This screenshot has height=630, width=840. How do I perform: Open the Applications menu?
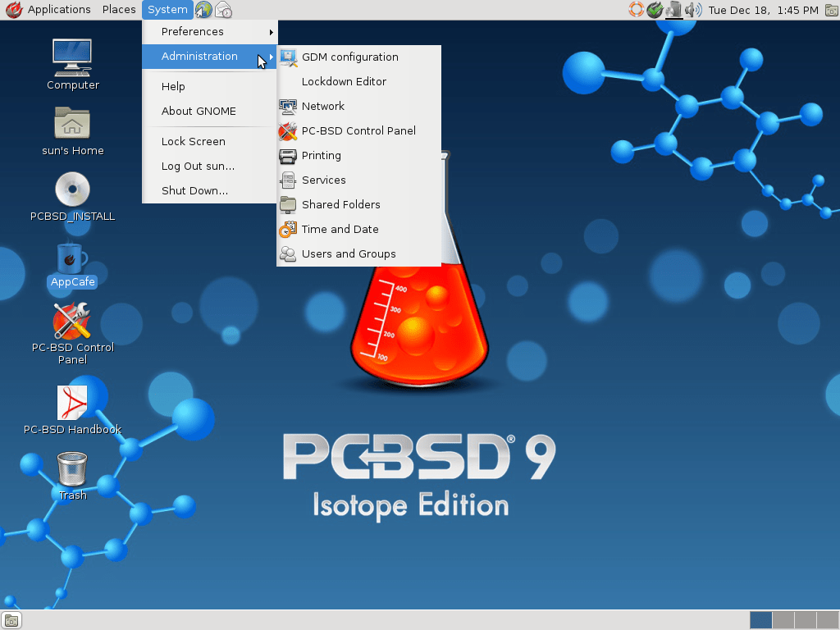pyautogui.click(x=59, y=10)
